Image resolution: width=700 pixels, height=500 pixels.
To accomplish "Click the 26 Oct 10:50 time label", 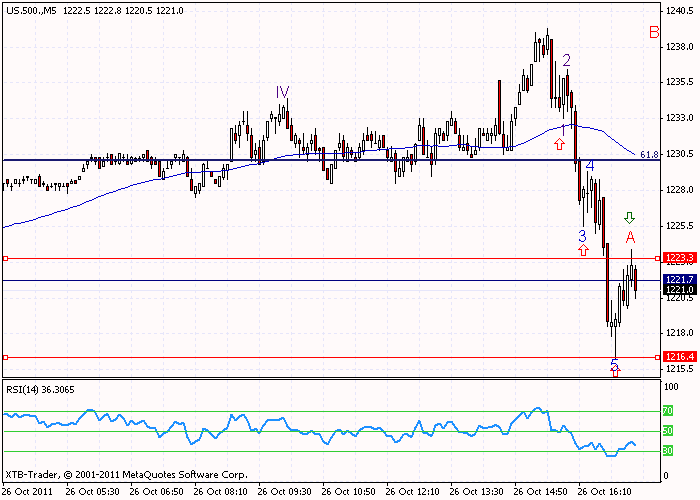I will click(349, 492).
